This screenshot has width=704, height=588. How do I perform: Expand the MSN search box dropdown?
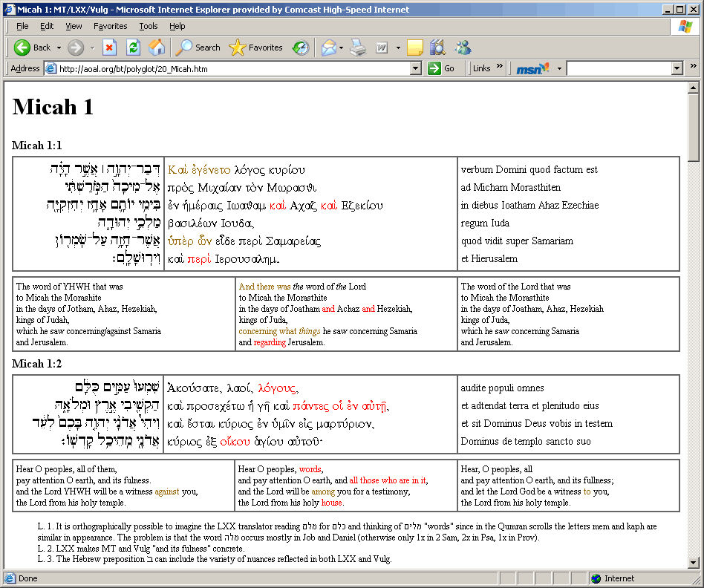coord(677,68)
